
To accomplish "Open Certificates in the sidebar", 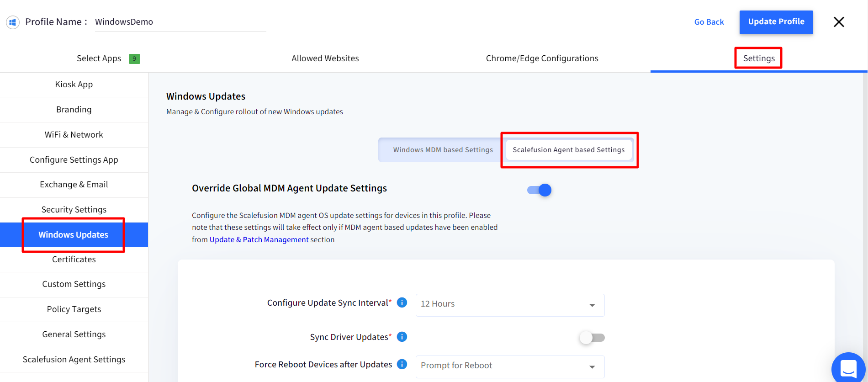I will click(x=74, y=260).
